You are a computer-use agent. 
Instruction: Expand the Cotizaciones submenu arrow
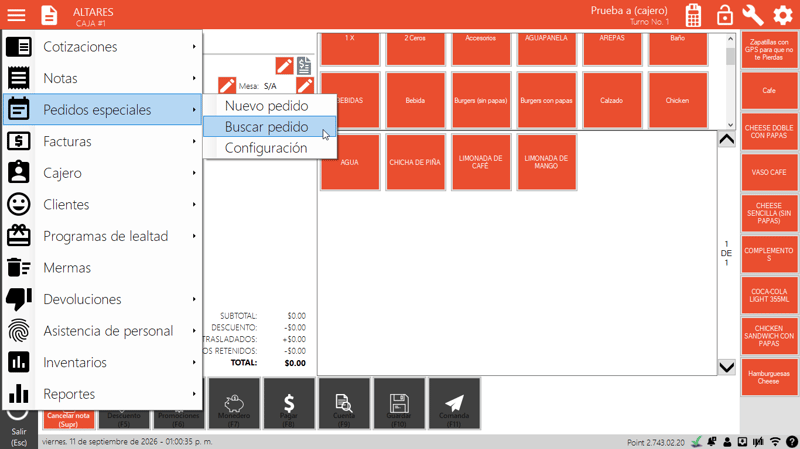coord(194,46)
